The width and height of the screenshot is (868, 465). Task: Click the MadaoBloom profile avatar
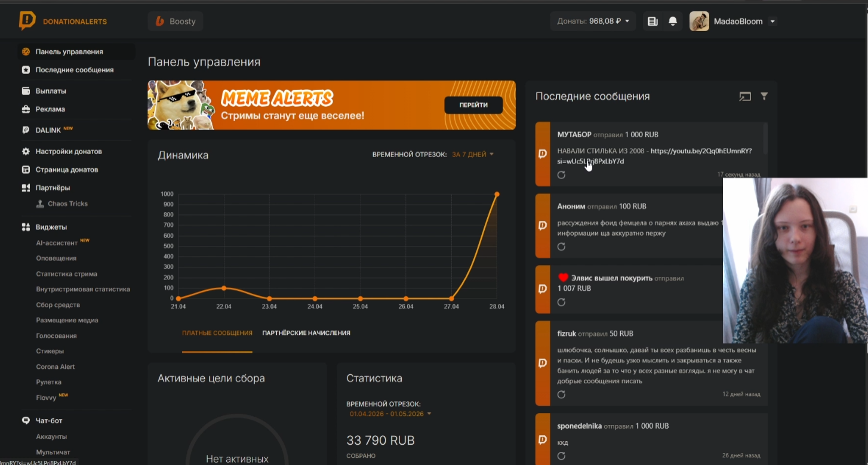pos(700,21)
